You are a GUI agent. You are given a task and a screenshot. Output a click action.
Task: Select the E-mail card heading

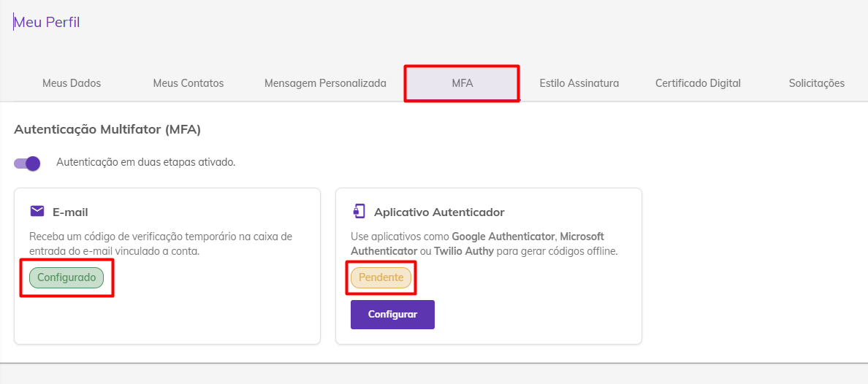(70, 212)
